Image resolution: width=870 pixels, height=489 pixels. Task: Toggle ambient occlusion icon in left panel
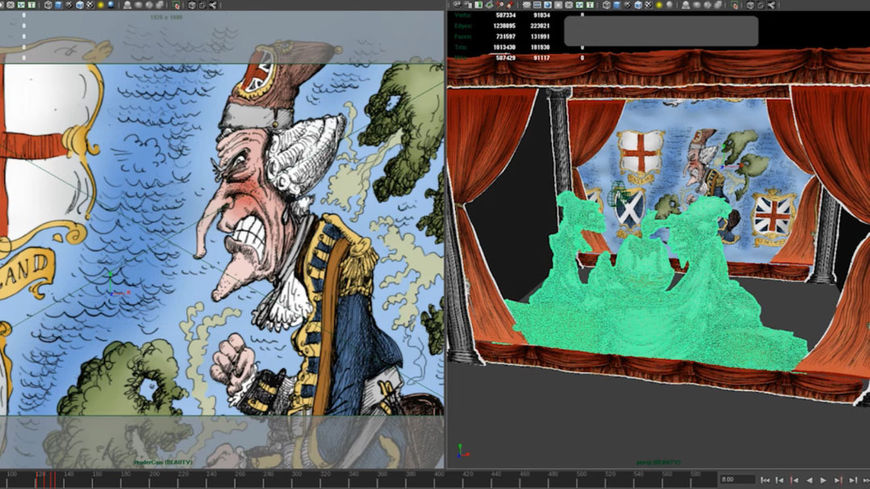click(128, 5)
